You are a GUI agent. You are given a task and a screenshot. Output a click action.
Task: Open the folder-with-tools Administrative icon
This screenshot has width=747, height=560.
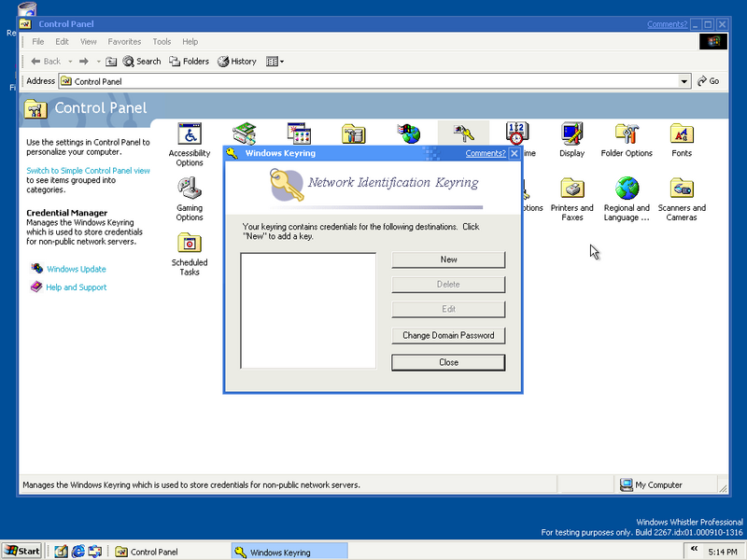coord(354,133)
